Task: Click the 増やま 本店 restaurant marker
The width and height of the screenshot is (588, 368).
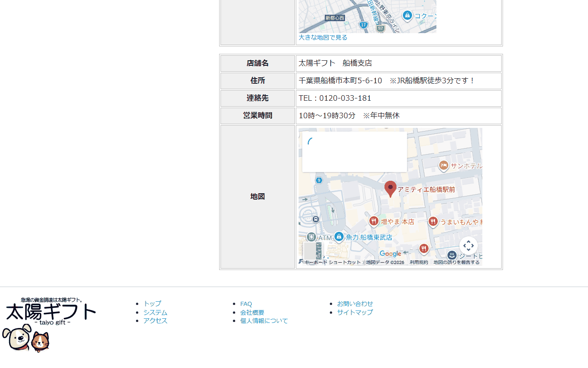Action: pyautogui.click(x=374, y=222)
